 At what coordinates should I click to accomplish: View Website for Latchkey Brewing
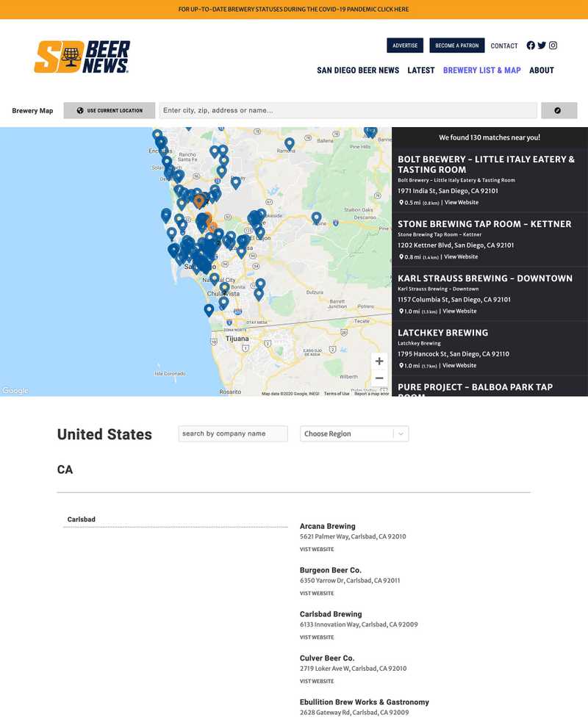pyautogui.click(x=459, y=366)
